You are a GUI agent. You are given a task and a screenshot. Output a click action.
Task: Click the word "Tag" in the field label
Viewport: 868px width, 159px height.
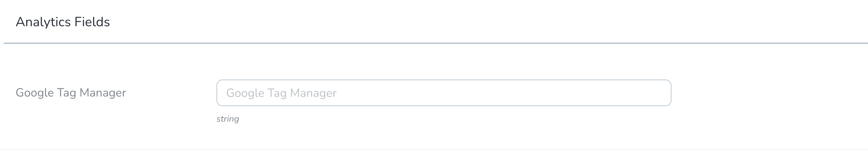point(66,92)
